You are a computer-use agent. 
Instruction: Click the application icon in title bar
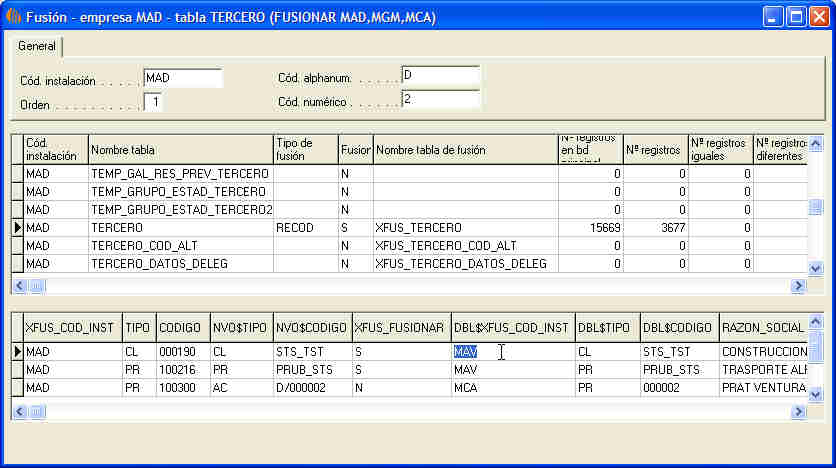coord(12,17)
